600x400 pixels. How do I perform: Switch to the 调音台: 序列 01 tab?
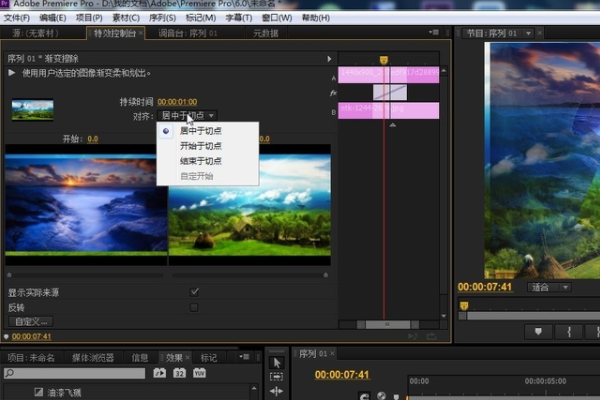(188, 33)
